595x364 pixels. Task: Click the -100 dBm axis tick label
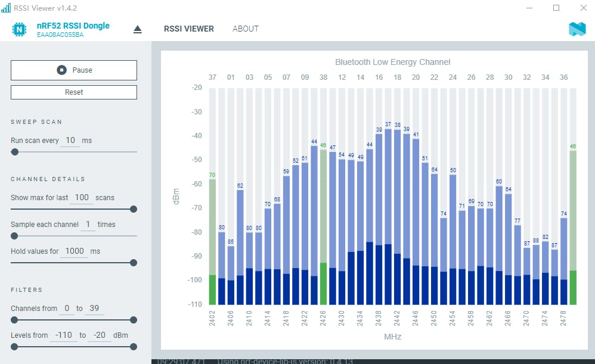pos(195,280)
